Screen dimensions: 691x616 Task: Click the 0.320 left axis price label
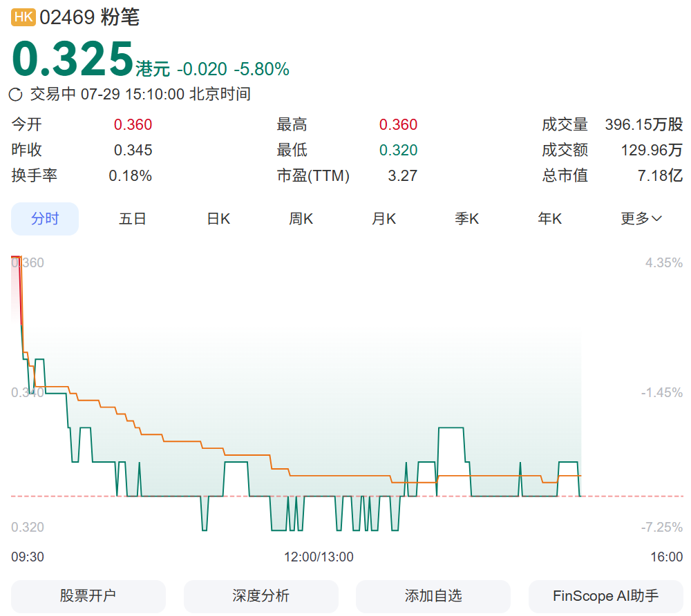pos(28,527)
